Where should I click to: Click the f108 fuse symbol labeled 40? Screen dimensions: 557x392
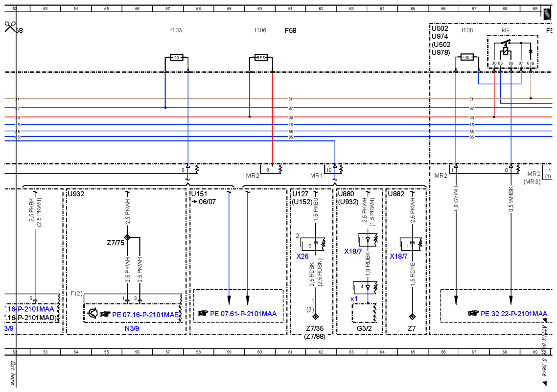pyautogui.click(x=467, y=57)
